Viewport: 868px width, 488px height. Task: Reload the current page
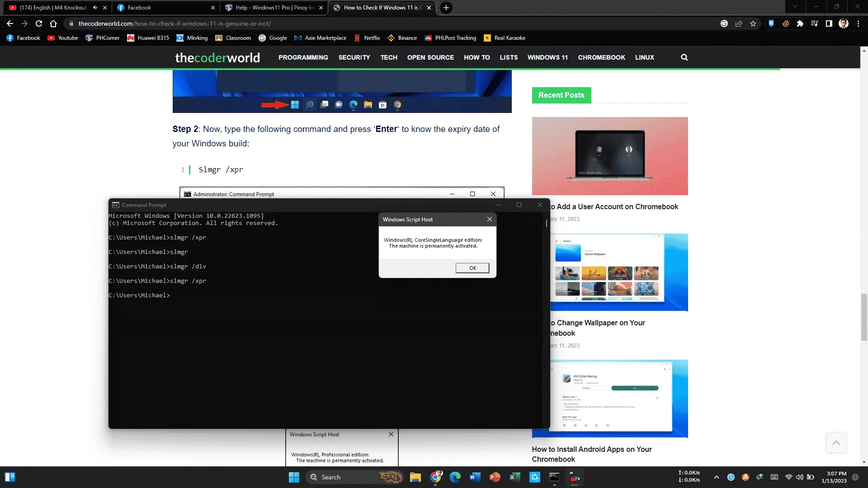click(39, 23)
